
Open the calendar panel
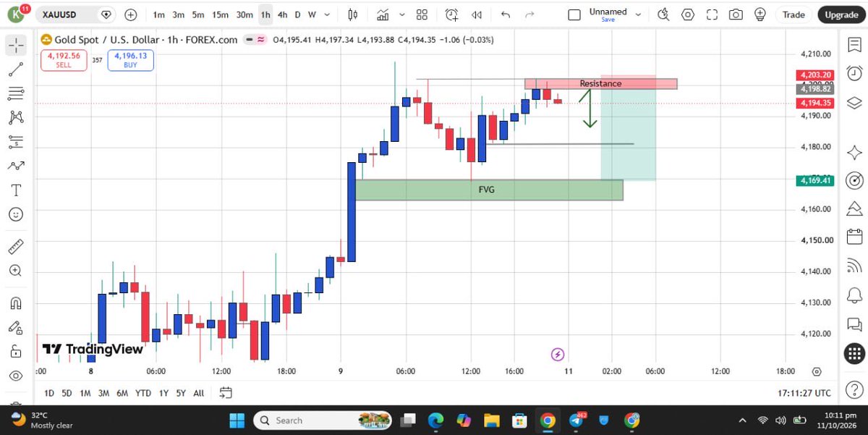[854, 238]
